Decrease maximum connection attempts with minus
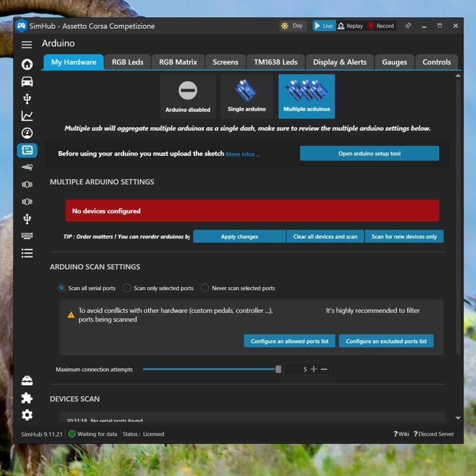Viewport: 476px width, 476px height. pyautogui.click(x=324, y=369)
